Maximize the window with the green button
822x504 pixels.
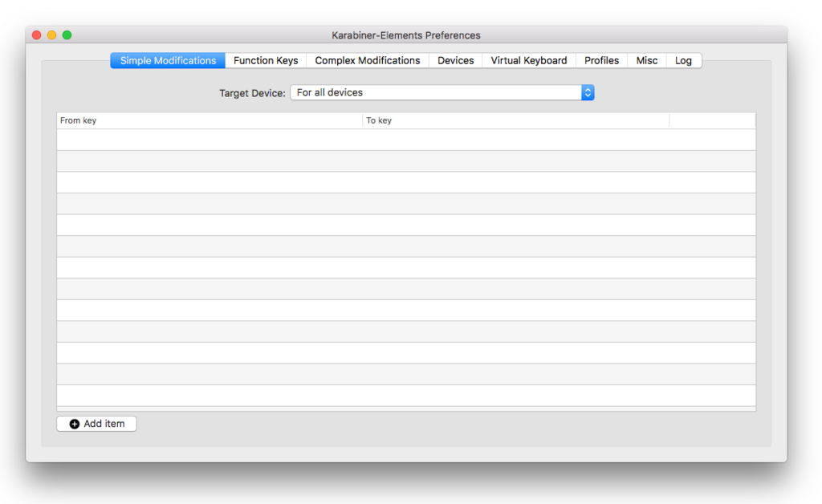point(67,35)
